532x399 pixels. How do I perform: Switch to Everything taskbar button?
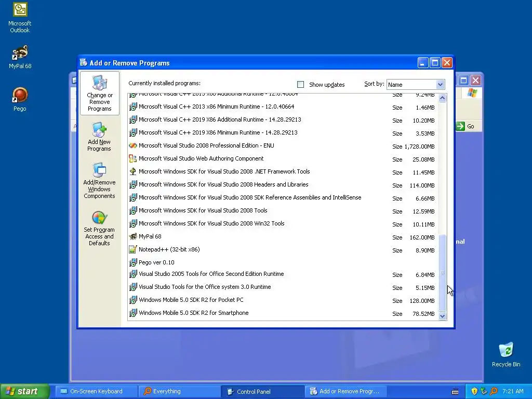179,392
